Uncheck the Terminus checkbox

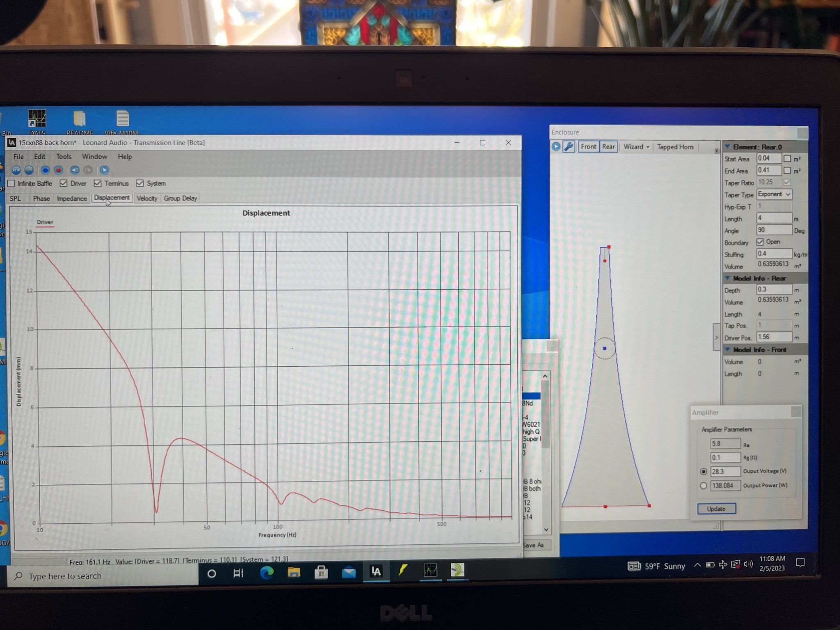[x=98, y=183]
